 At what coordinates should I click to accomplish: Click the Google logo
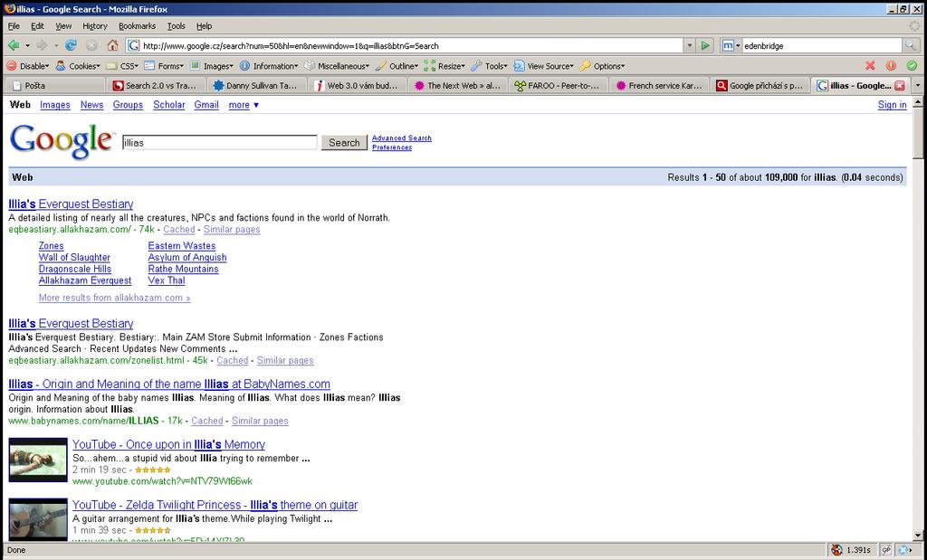pos(62,141)
